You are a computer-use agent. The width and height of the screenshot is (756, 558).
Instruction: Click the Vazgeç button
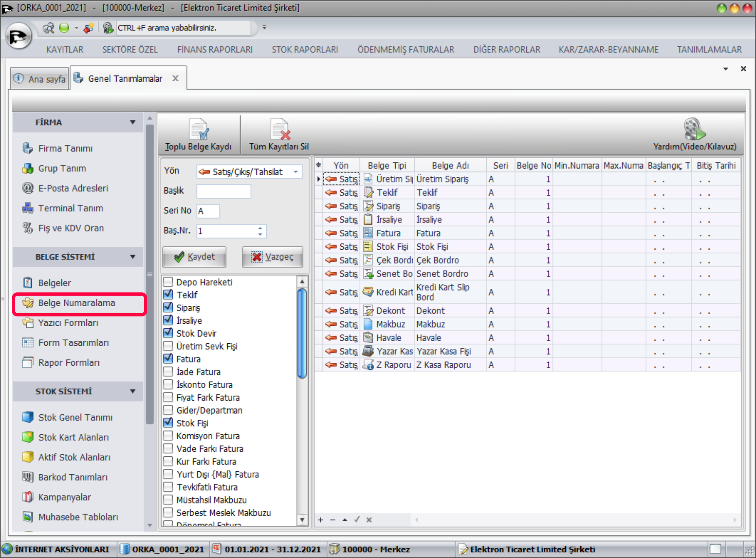pyautogui.click(x=272, y=257)
